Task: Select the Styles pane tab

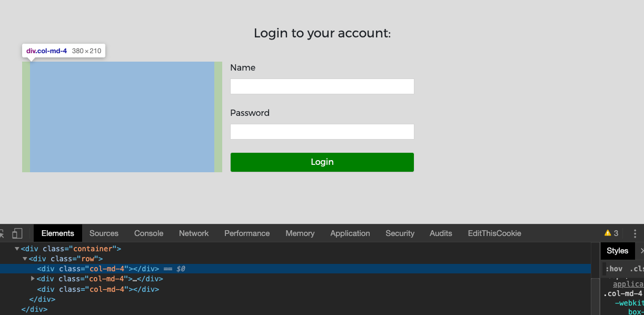Action: pyautogui.click(x=618, y=251)
